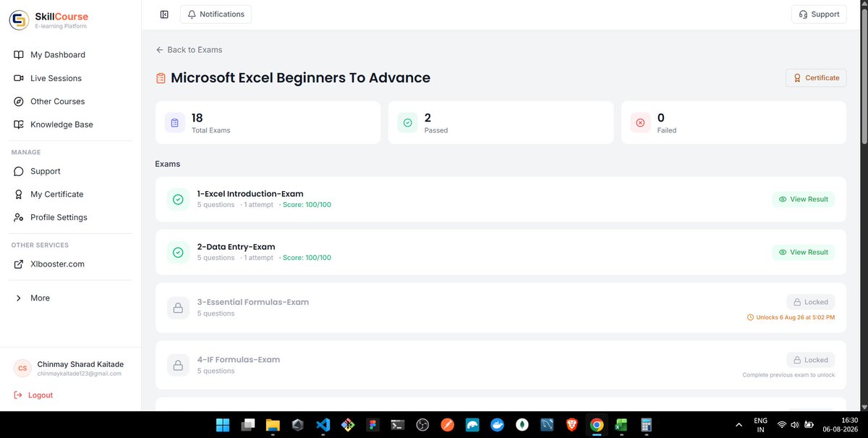Click the check icon of 2-Data Entry-Exam
Viewport: 868px width, 438px height.
coord(178,253)
